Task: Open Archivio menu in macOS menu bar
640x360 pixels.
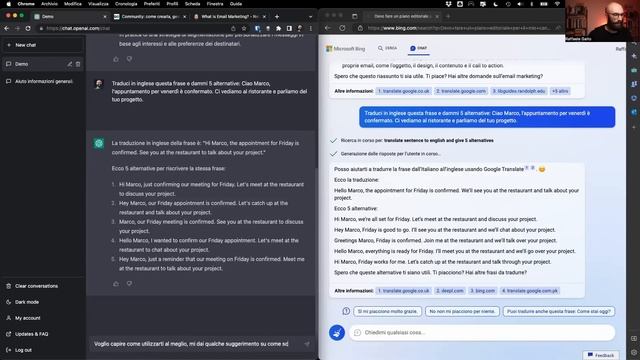Action: point(49,4)
